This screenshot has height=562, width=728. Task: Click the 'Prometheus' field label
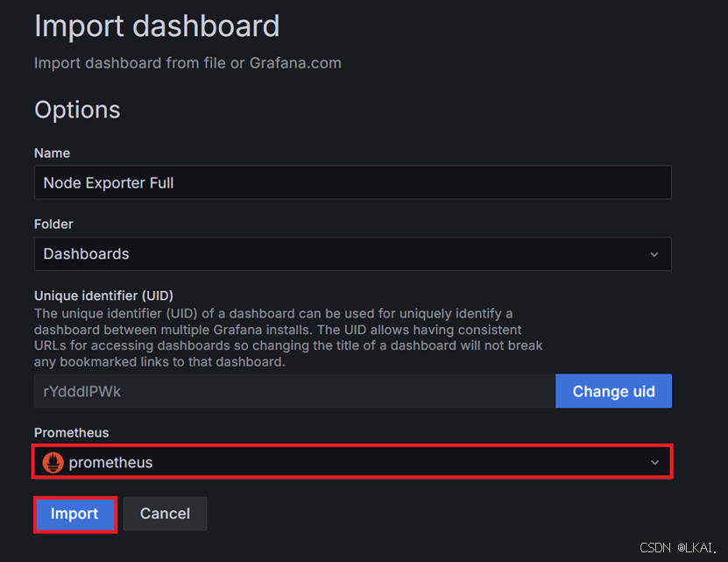click(72, 433)
